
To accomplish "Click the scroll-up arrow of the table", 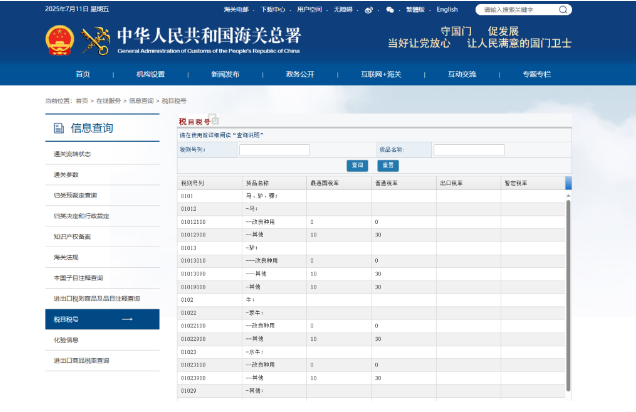I will [x=568, y=195].
